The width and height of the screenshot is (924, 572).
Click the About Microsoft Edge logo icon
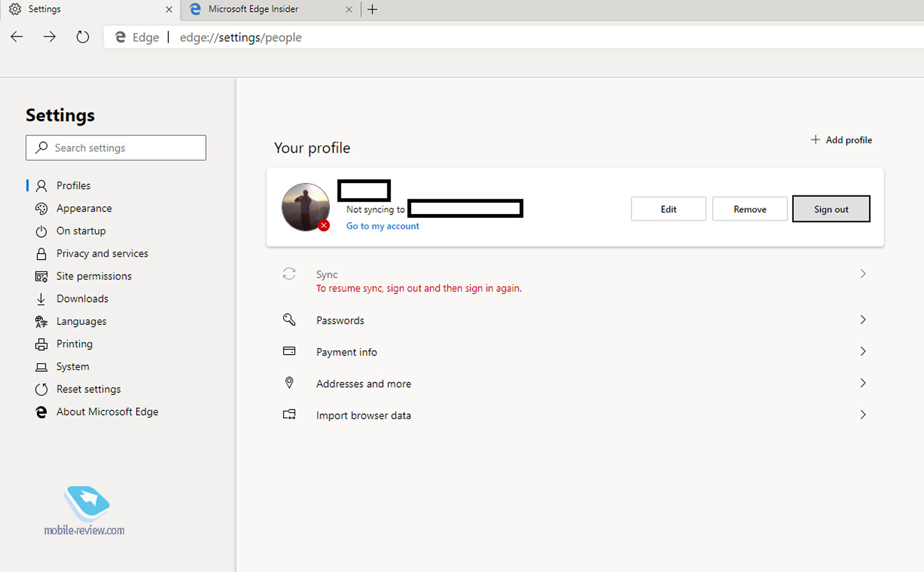point(42,411)
